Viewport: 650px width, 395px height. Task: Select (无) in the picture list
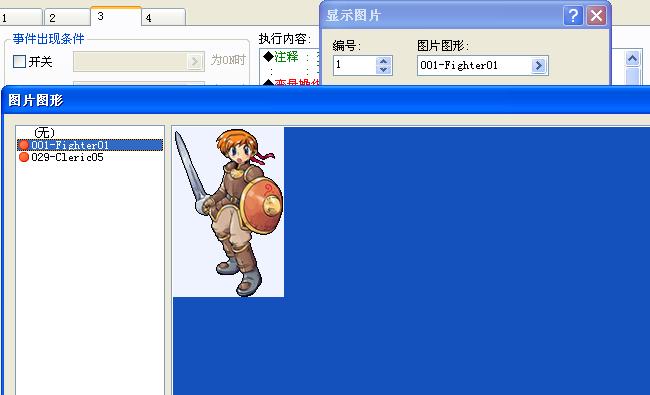point(44,133)
